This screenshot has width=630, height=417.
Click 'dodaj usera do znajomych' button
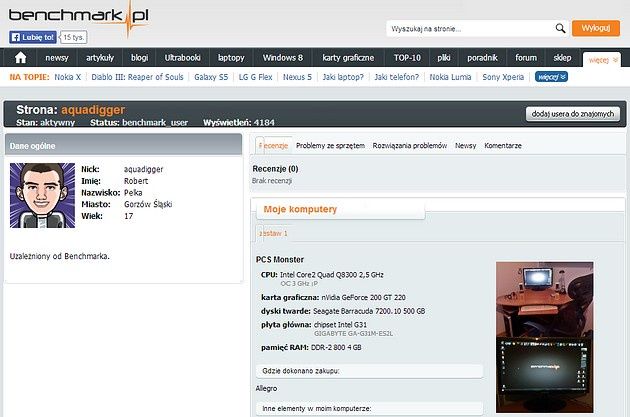pyautogui.click(x=573, y=114)
